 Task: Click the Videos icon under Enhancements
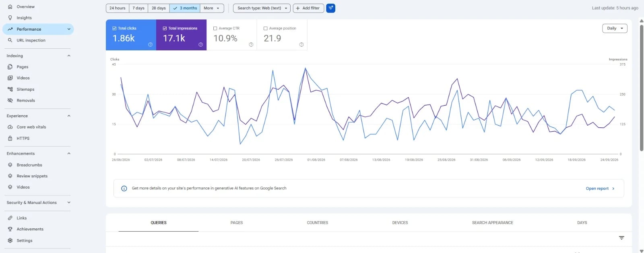click(10, 187)
